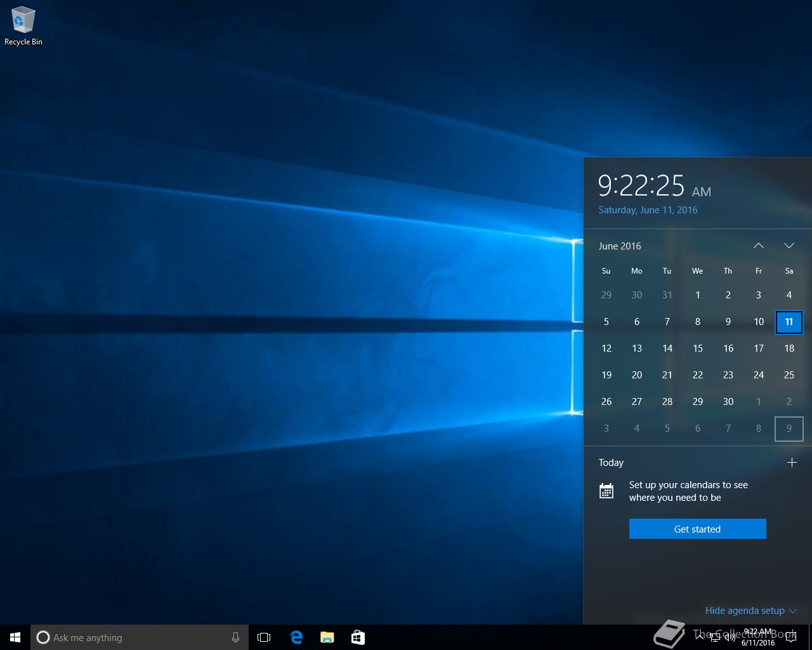
Task: Open the Windows Start menu
Action: pos(15,637)
